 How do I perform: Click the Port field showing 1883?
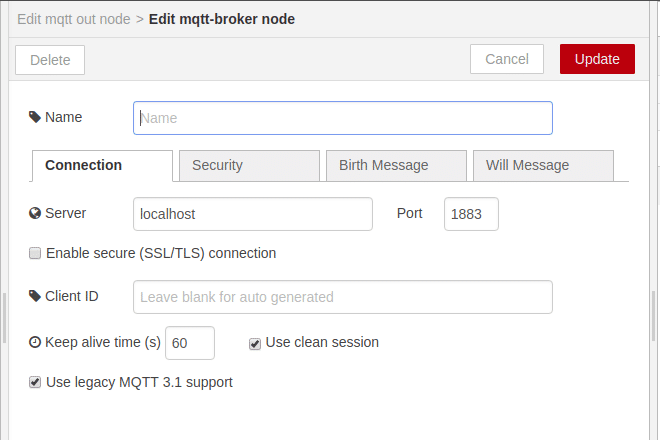click(x=471, y=214)
